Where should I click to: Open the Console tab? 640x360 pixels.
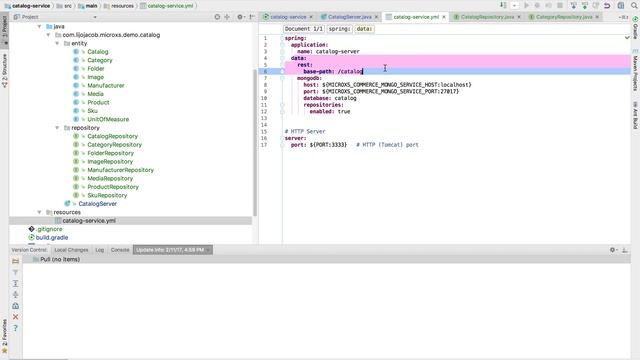tap(120, 250)
